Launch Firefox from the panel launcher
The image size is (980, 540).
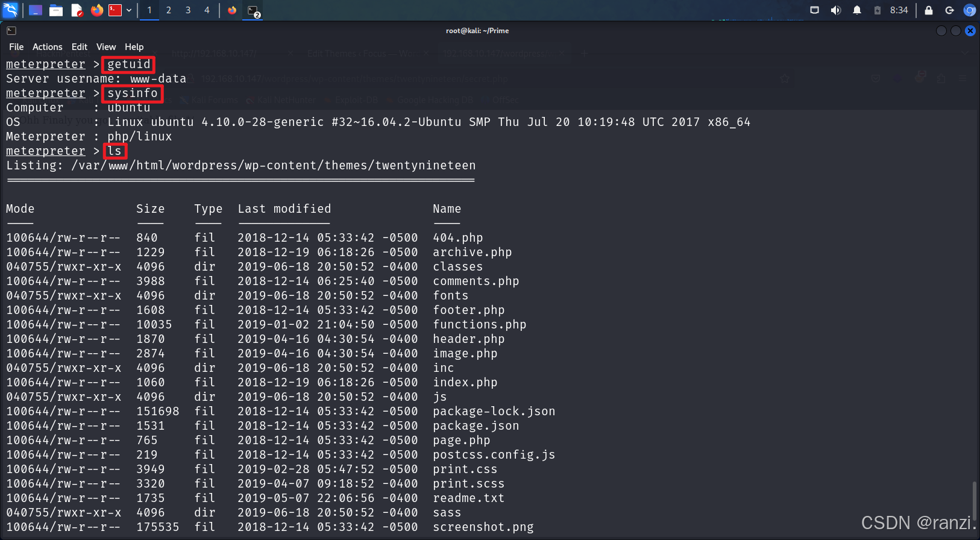96,10
